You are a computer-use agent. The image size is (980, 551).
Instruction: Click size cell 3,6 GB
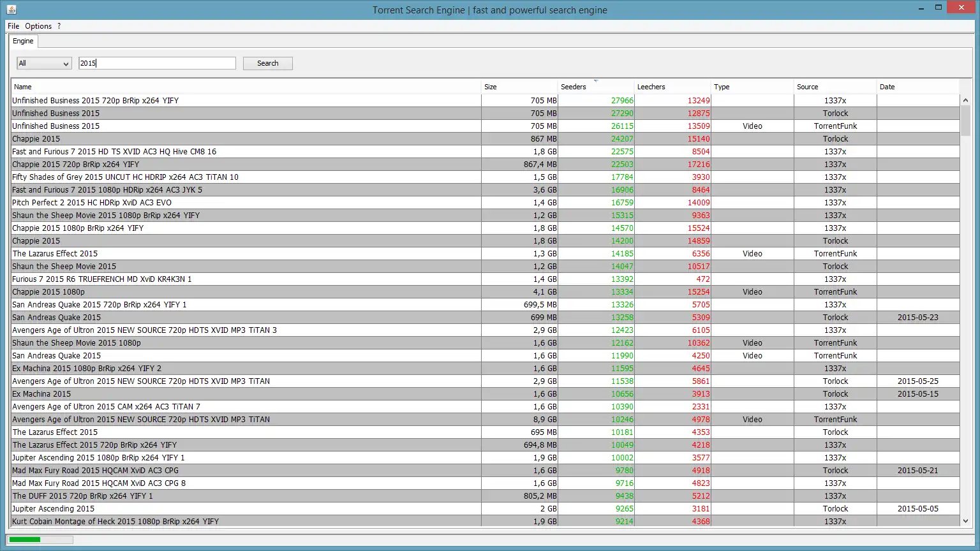(545, 189)
